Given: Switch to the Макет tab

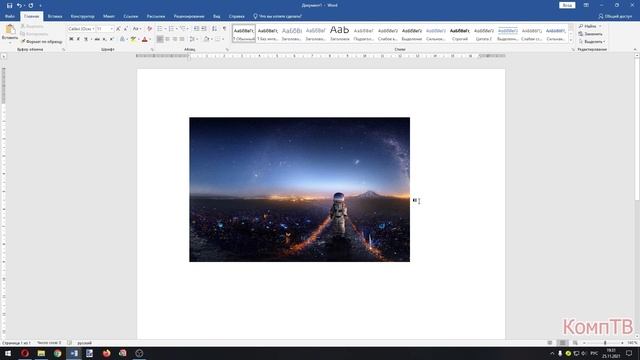Looking at the screenshot, I should point(109,16).
